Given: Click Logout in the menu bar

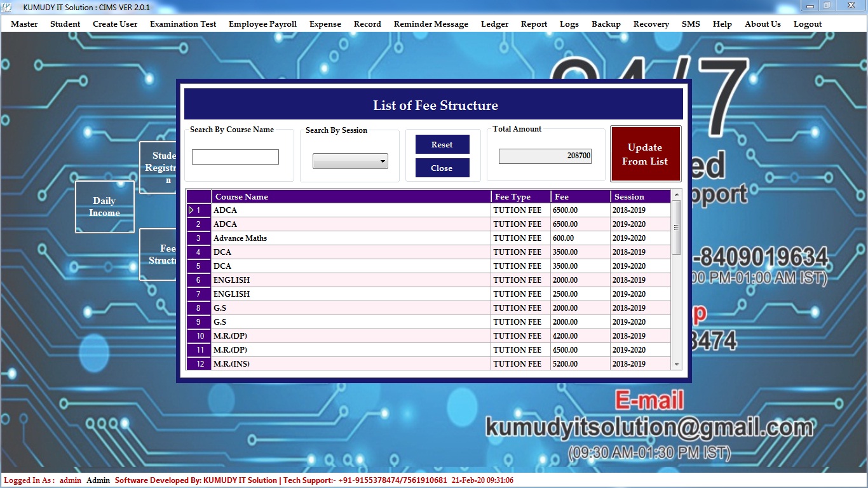Looking at the screenshot, I should pos(807,24).
